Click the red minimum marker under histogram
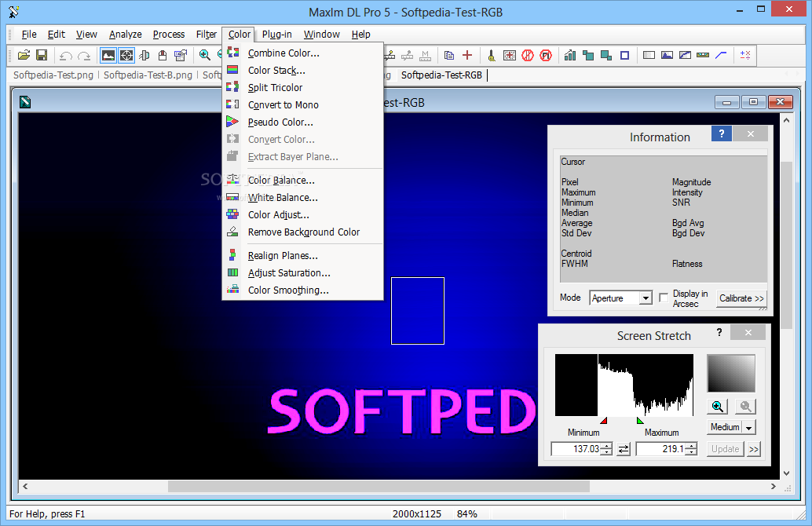The height and width of the screenshot is (526, 812). coord(604,420)
